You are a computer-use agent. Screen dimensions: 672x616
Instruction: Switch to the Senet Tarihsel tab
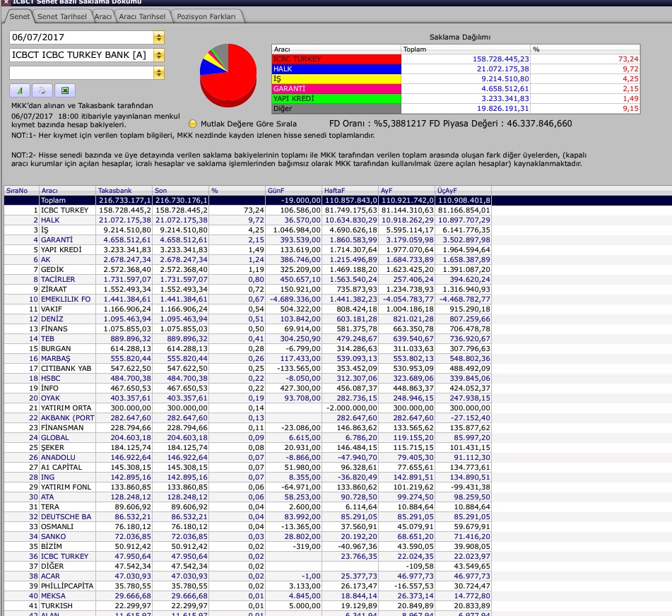point(61,16)
